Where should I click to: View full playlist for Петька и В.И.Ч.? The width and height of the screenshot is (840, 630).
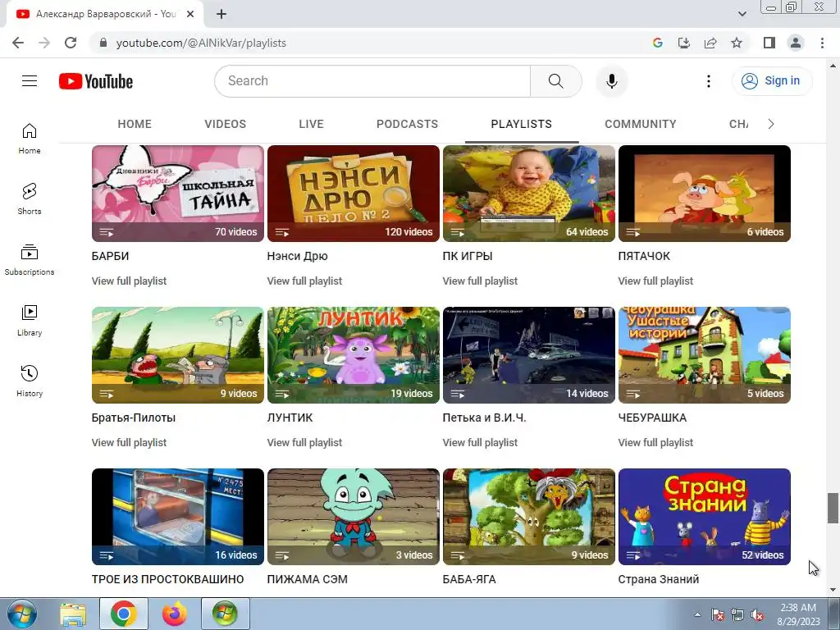pos(480,442)
